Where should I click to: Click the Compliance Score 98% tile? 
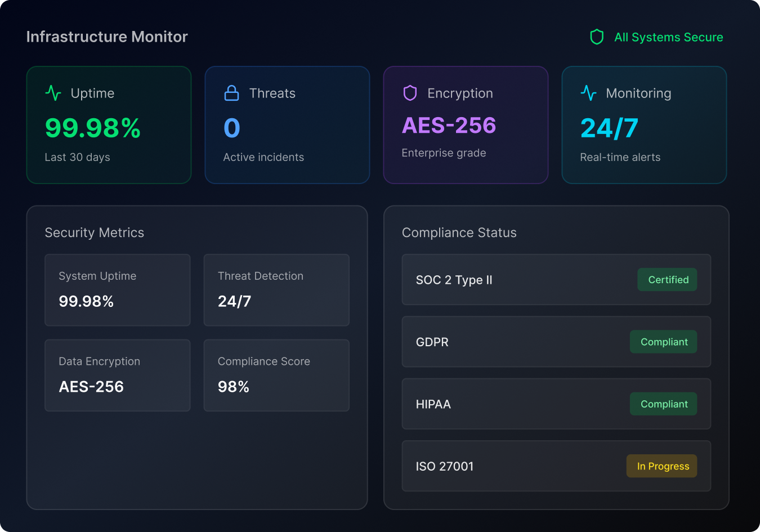pos(276,375)
